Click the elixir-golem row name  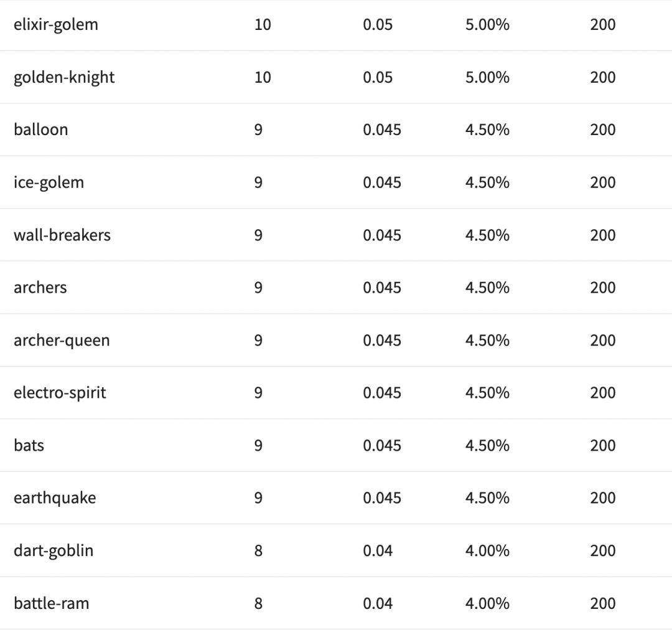click(56, 25)
